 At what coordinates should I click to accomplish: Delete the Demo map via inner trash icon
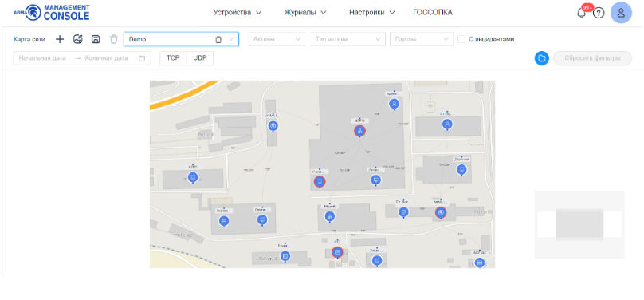click(218, 39)
